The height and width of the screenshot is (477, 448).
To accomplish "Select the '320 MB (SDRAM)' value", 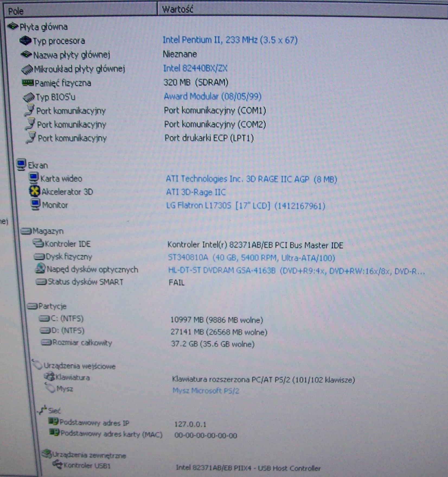I will [x=196, y=82].
